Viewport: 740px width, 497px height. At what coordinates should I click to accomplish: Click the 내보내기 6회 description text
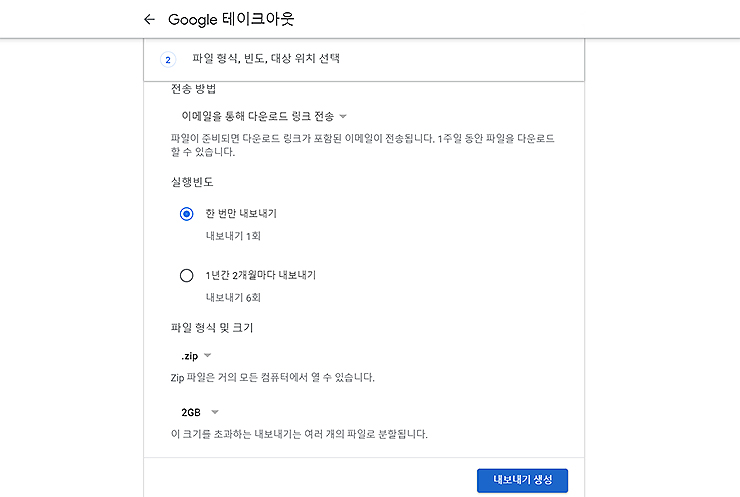[233, 297]
